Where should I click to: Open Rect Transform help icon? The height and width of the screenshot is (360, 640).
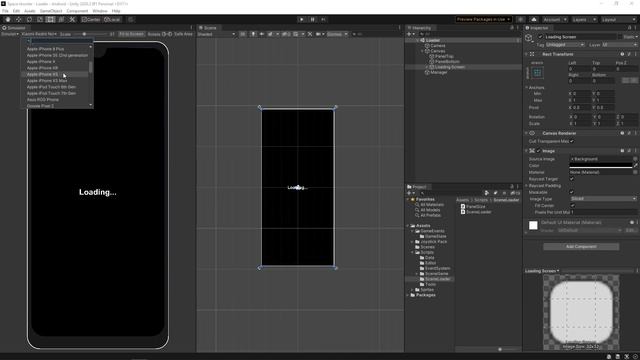tap(622, 54)
